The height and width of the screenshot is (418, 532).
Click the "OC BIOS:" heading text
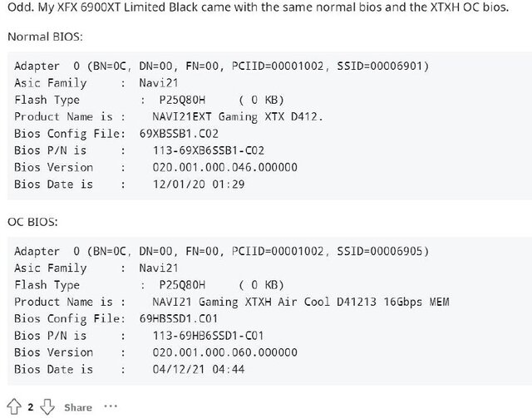point(32,224)
